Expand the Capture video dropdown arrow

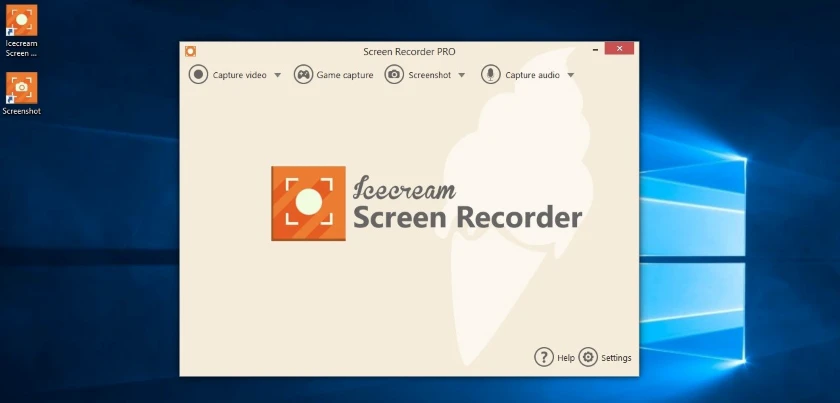(x=278, y=75)
